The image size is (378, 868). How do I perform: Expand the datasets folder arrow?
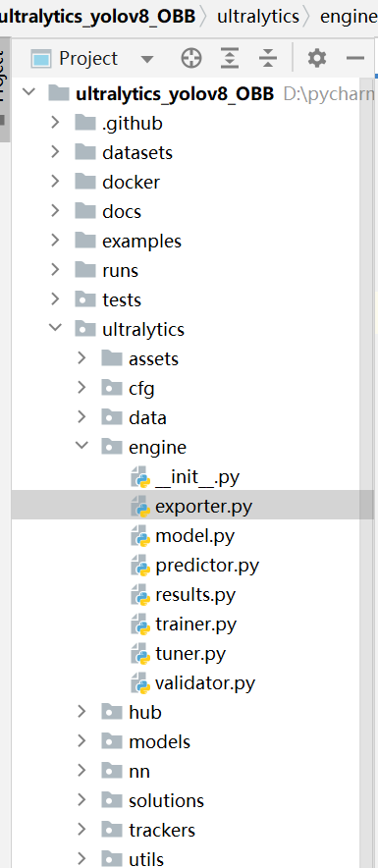pos(55,151)
